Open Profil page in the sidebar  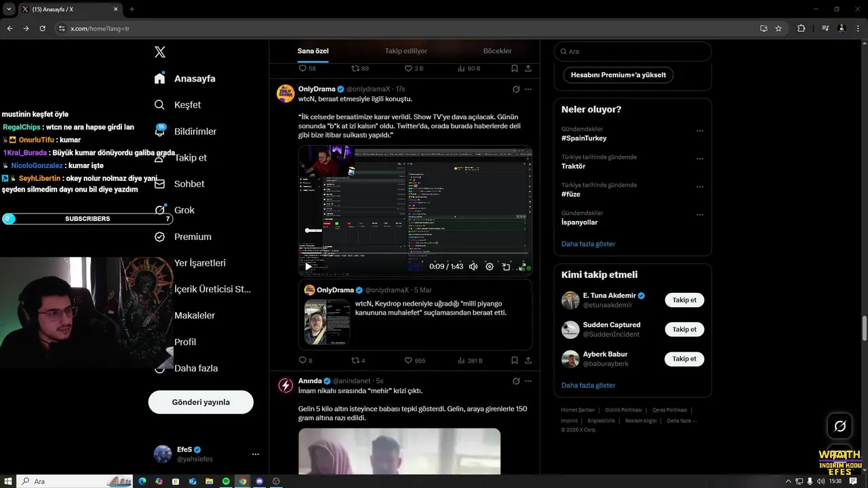[184, 342]
